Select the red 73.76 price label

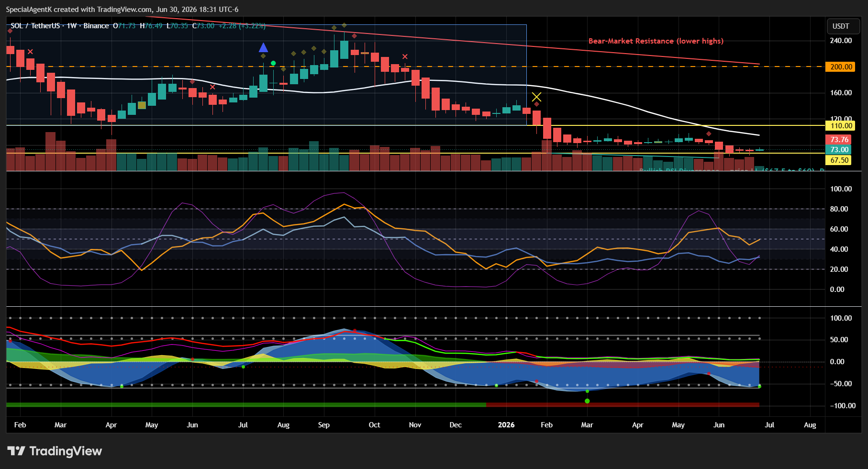coord(839,140)
